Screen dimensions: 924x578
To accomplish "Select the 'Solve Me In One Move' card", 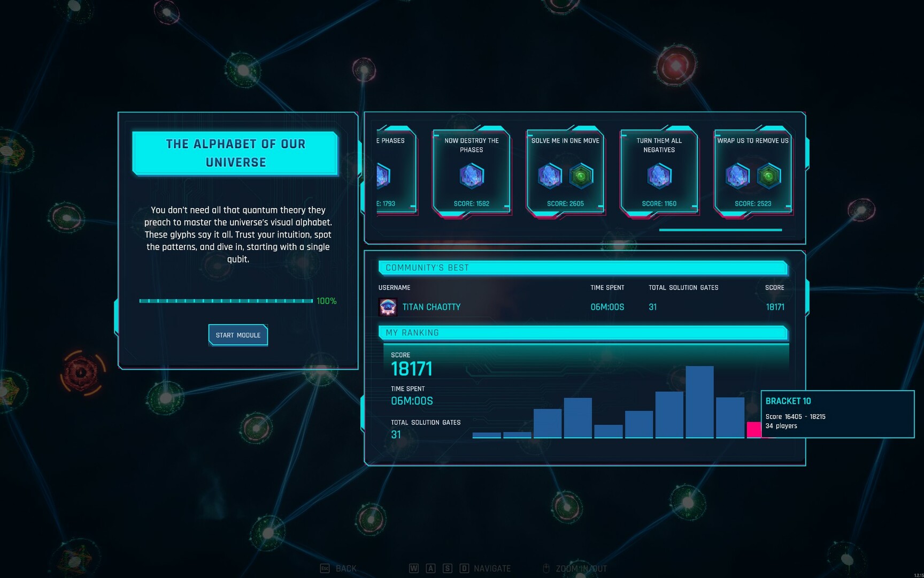I will (x=565, y=171).
